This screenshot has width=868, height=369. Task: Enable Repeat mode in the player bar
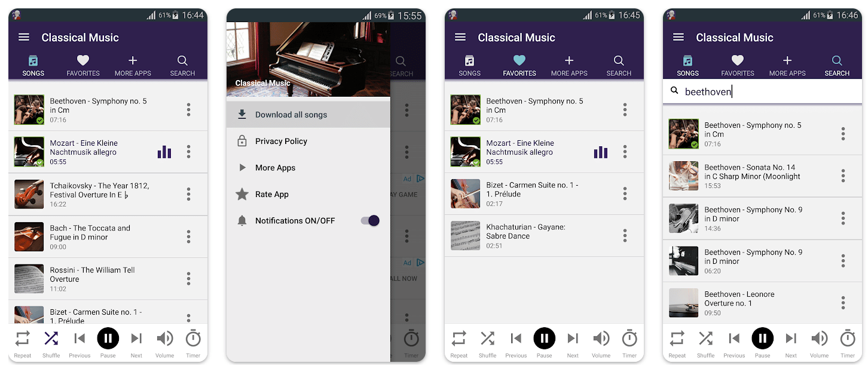tap(22, 338)
